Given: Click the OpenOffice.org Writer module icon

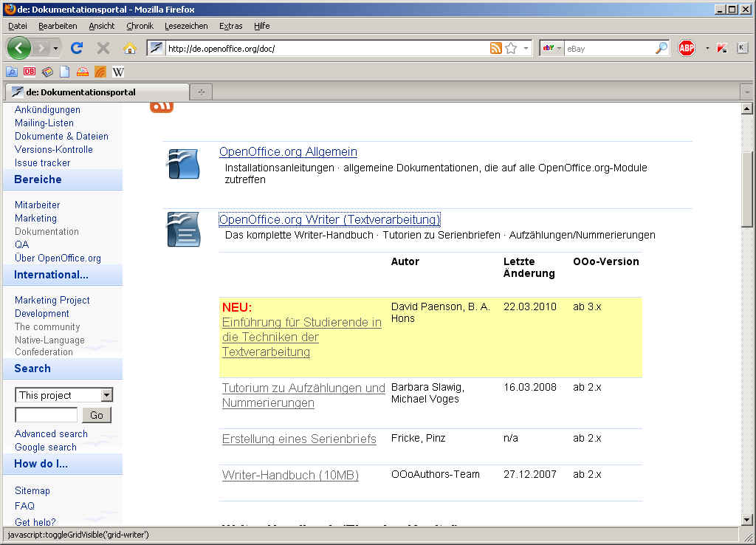Looking at the screenshot, I should 183,230.
